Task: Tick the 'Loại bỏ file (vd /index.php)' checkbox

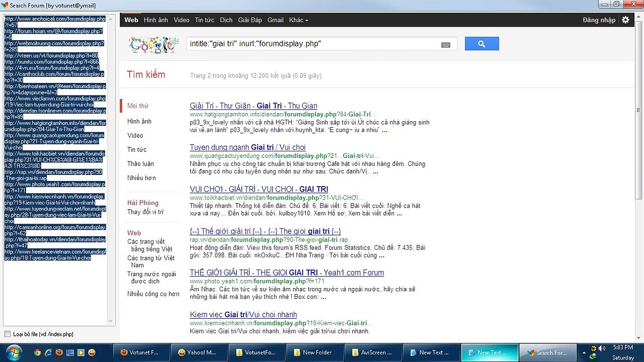Action: coord(7,334)
